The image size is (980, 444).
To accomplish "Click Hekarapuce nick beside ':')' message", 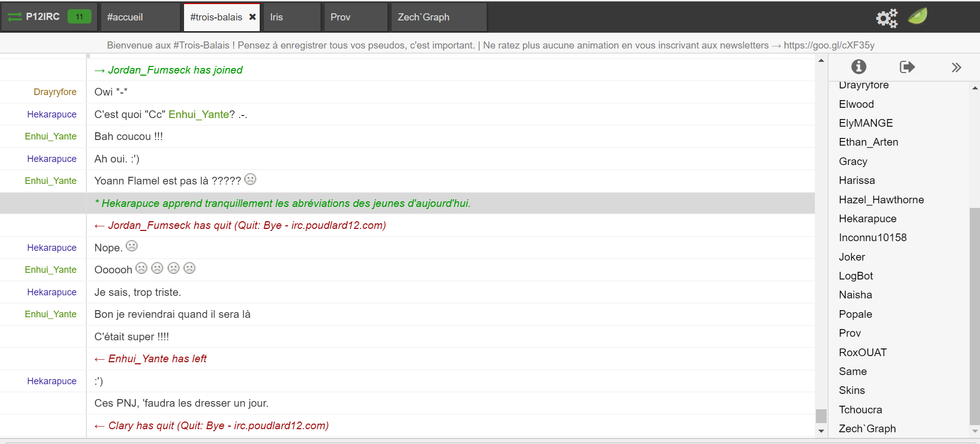I will (x=52, y=381).
